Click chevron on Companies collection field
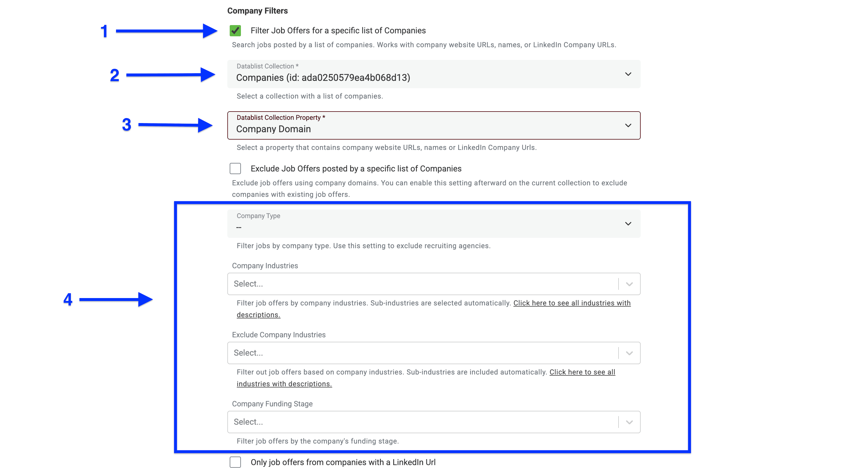868x471 pixels. coord(628,74)
